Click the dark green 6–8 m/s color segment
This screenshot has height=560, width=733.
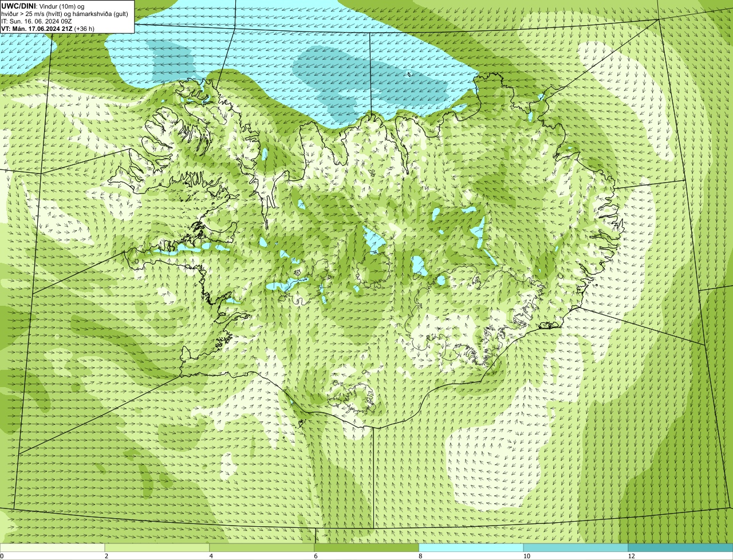point(366,548)
